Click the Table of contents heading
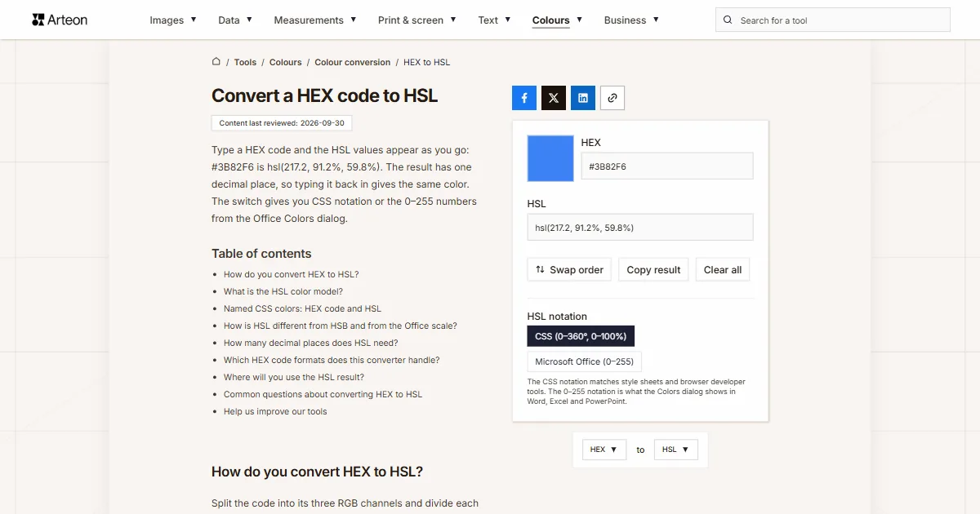 261,253
